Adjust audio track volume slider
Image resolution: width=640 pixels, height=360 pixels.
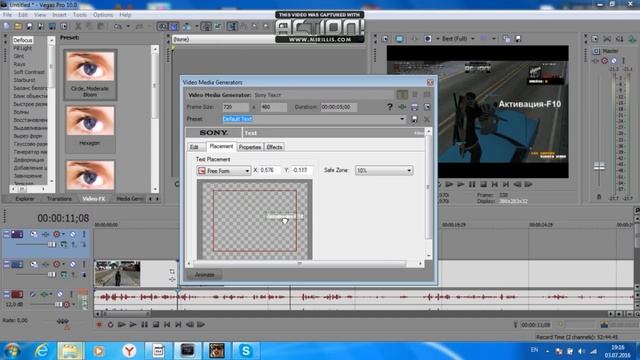pyautogui.click(x=58, y=304)
